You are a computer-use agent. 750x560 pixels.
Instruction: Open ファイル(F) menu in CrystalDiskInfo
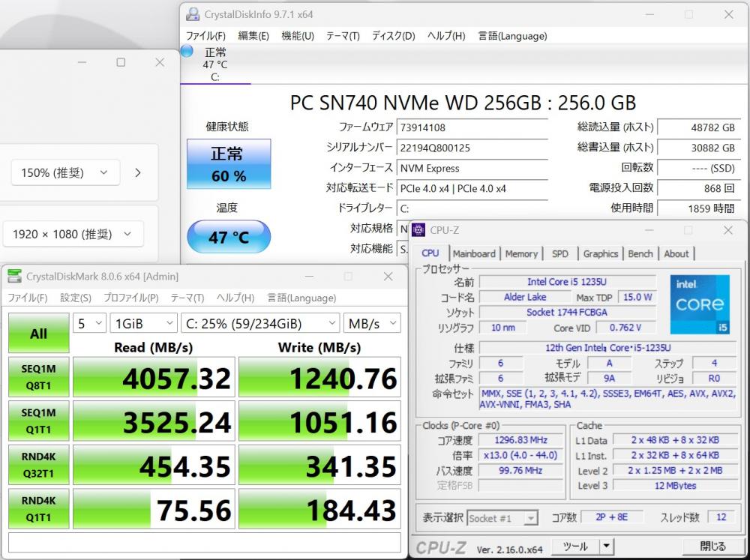click(x=205, y=36)
